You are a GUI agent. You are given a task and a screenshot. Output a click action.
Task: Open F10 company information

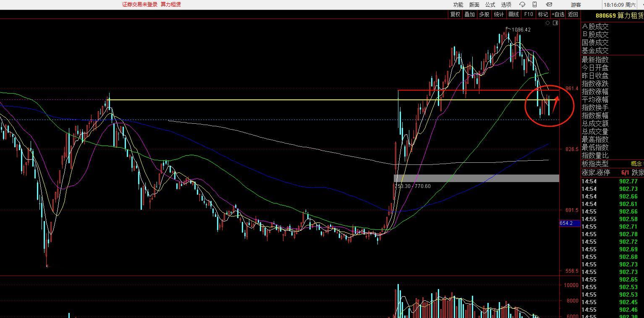click(529, 14)
